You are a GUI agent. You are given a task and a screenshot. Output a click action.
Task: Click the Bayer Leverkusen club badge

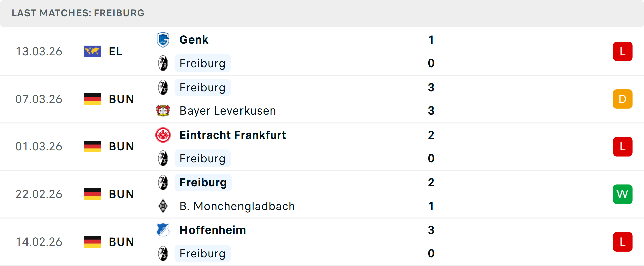(x=163, y=111)
